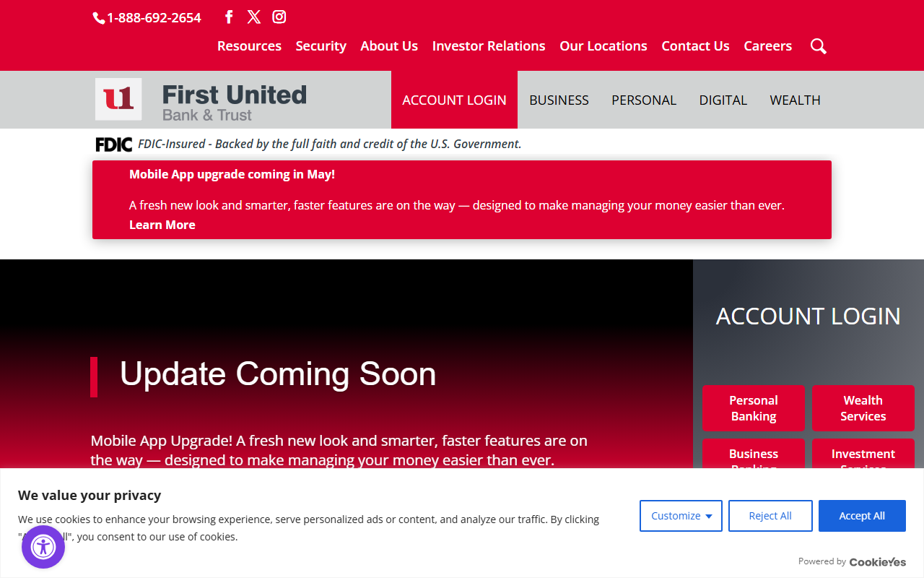
Task: Click the Powered by CookieYes link
Action: click(852, 561)
